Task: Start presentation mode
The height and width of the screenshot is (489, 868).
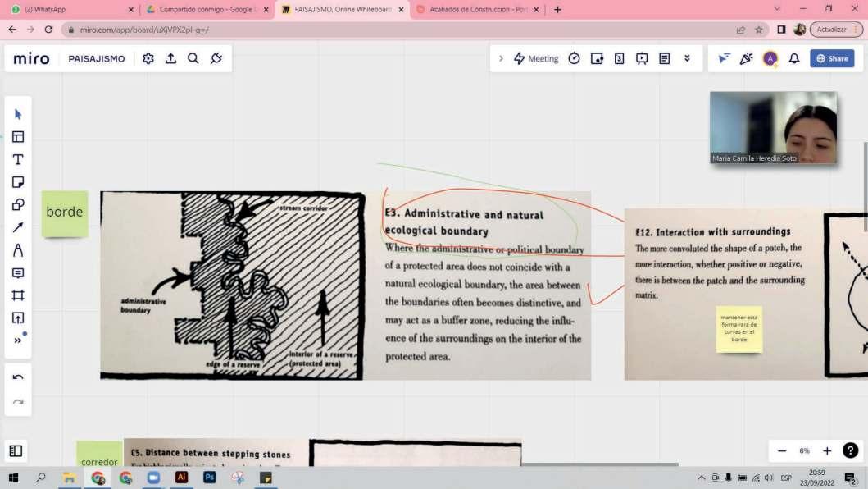Action: 642,59
